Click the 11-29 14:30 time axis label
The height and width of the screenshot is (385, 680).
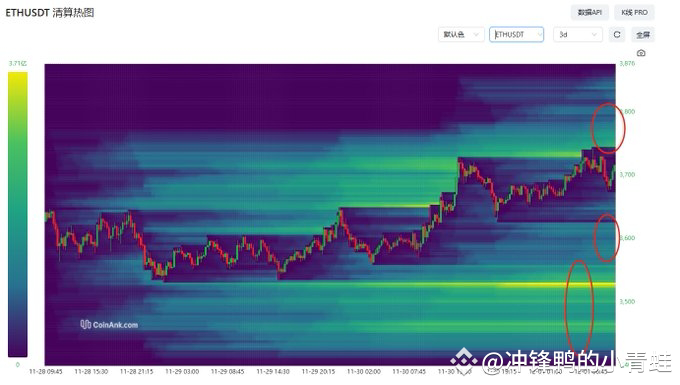pyautogui.click(x=273, y=372)
